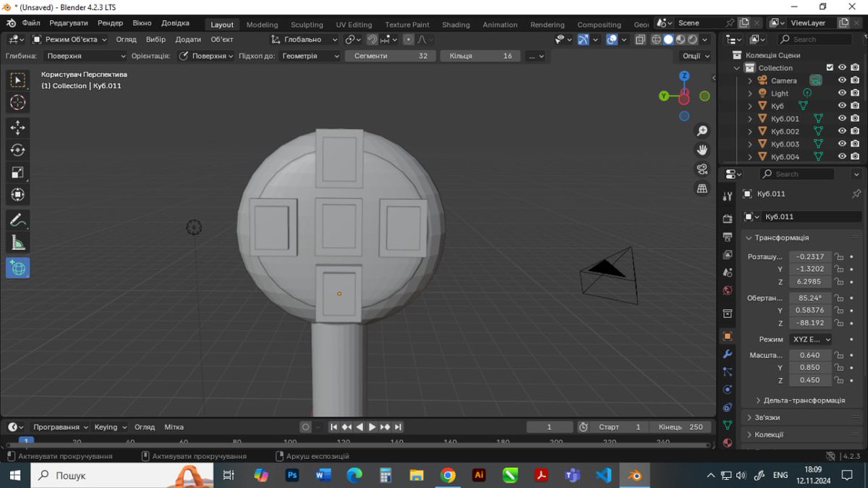Open the Scene properties tab

click(728, 273)
